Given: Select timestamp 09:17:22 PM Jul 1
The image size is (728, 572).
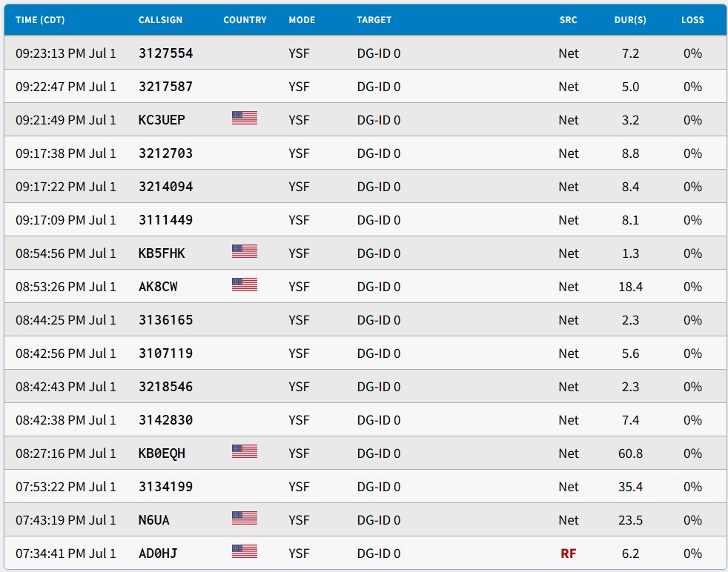Looking at the screenshot, I should [x=65, y=187].
